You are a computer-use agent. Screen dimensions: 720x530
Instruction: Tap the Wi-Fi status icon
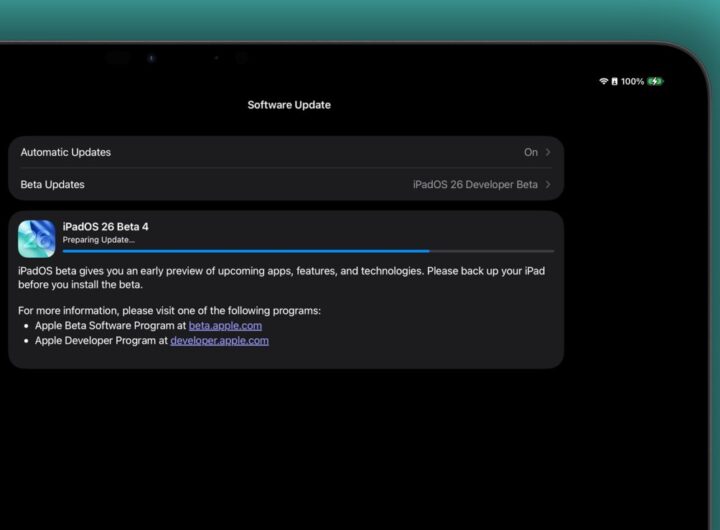(x=603, y=81)
